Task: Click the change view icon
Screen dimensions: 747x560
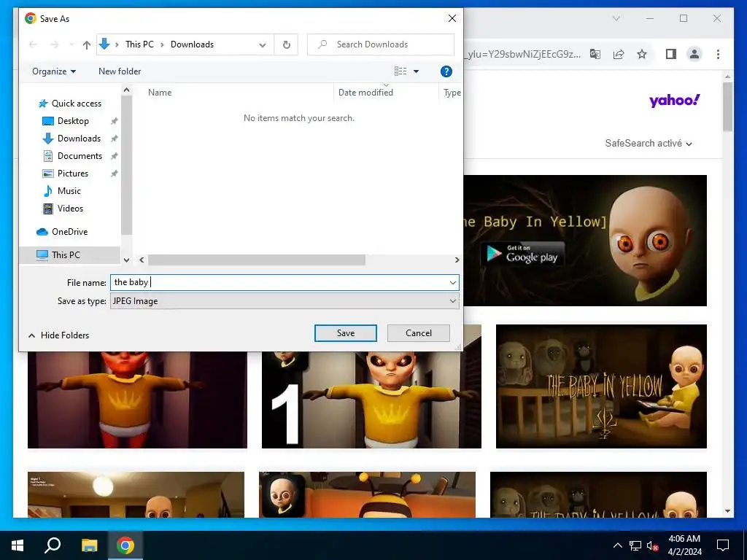Action: [400, 71]
